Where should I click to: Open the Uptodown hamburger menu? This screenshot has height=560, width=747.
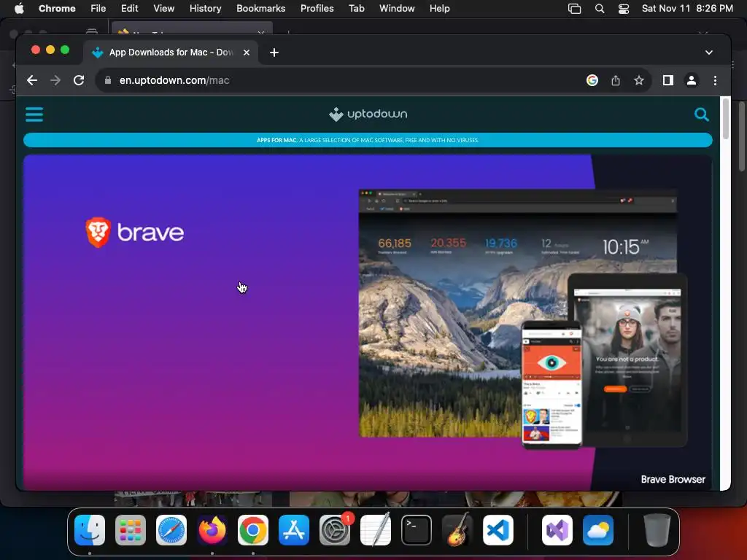pos(34,114)
